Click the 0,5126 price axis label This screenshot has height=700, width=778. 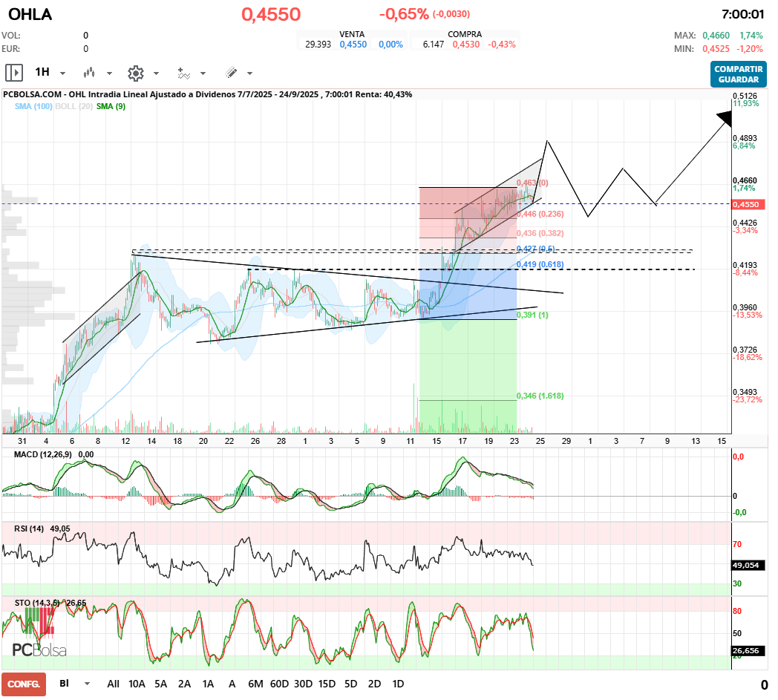click(x=745, y=96)
